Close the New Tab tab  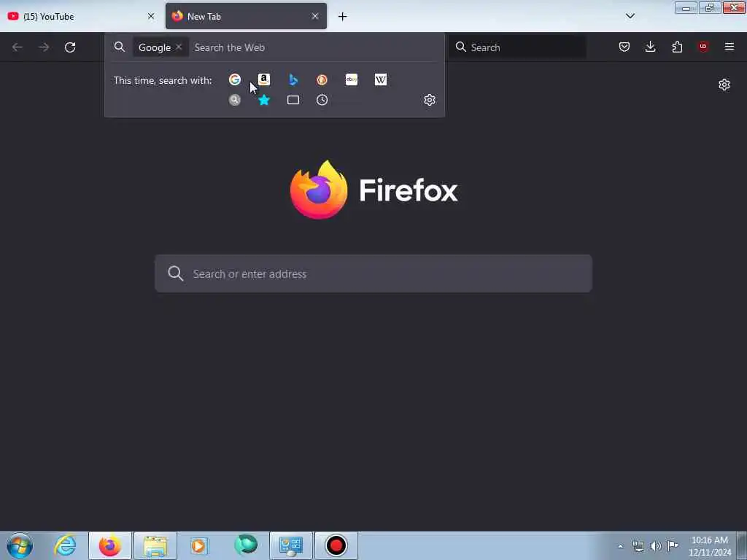point(315,16)
